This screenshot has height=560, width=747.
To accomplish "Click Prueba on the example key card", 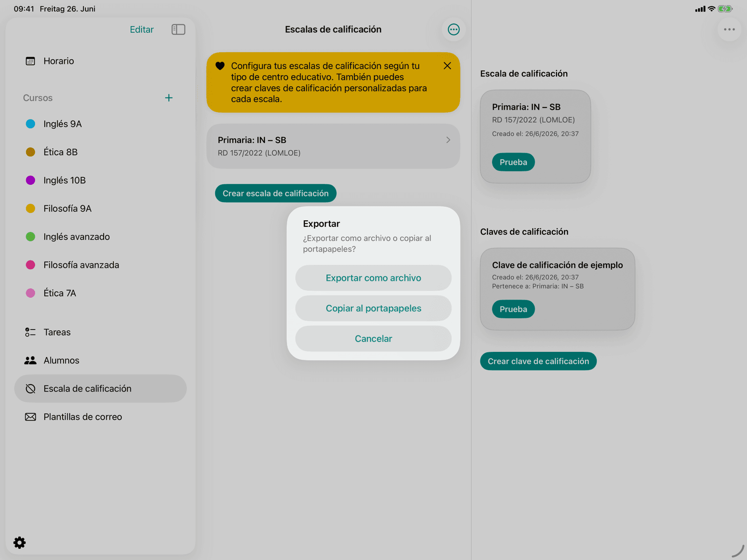I will click(513, 309).
